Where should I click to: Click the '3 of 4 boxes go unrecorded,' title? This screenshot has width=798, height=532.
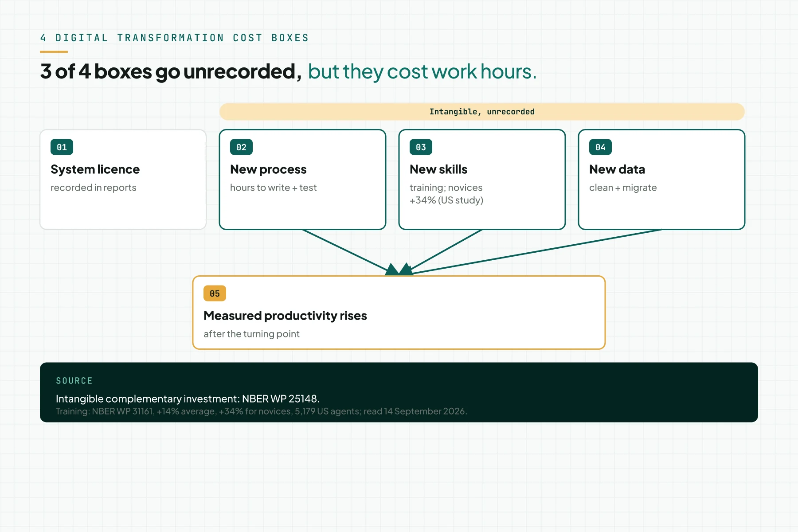tap(171, 71)
